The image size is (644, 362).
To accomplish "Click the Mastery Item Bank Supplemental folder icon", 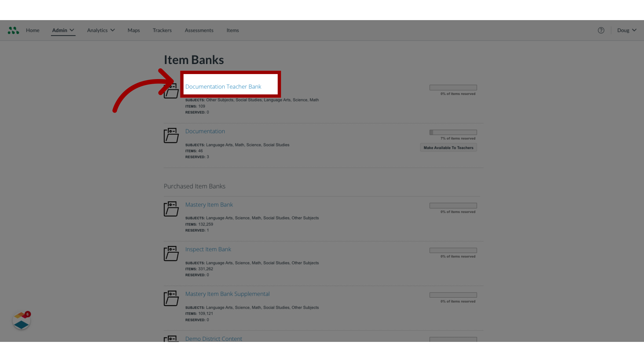I will (171, 298).
